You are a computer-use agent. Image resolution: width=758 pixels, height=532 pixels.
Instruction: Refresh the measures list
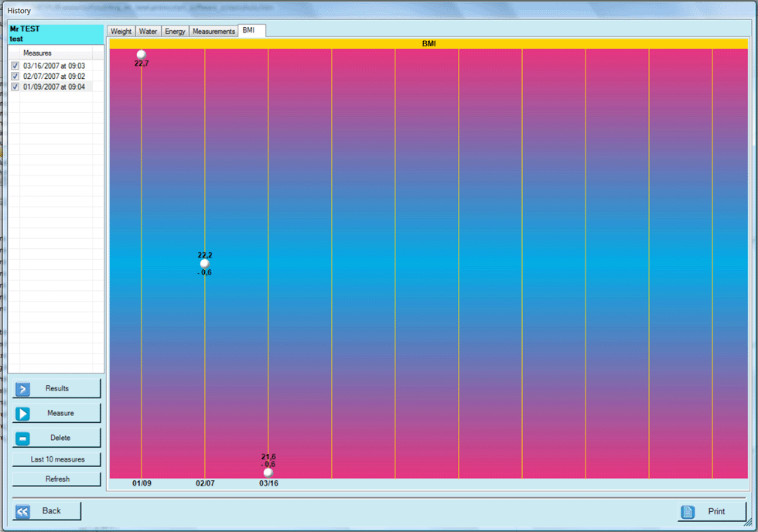pos(56,479)
